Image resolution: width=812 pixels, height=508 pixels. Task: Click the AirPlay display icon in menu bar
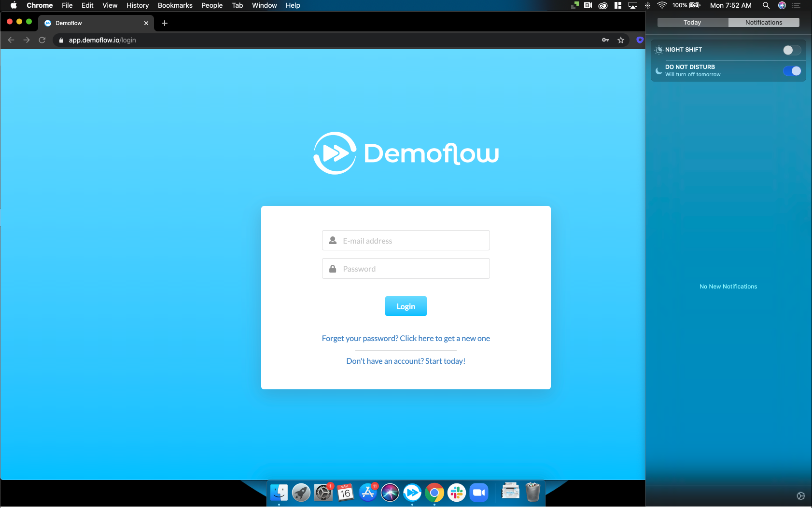pos(633,5)
